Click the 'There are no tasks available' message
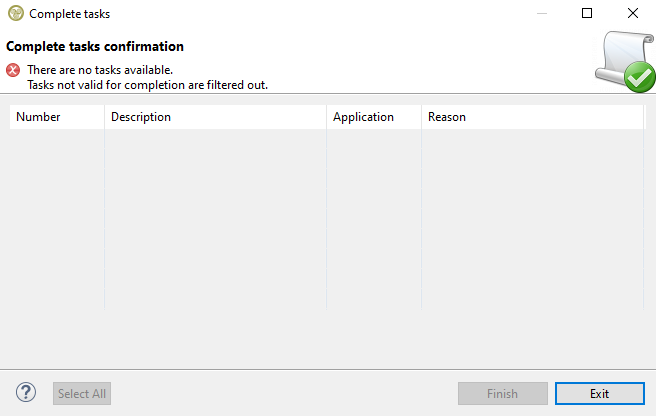 click(100, 70)
